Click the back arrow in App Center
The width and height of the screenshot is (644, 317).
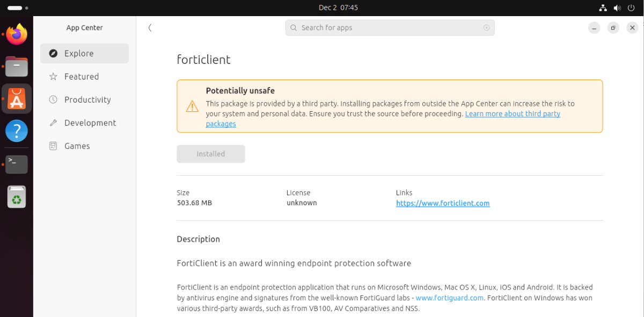tap(150, 28)
